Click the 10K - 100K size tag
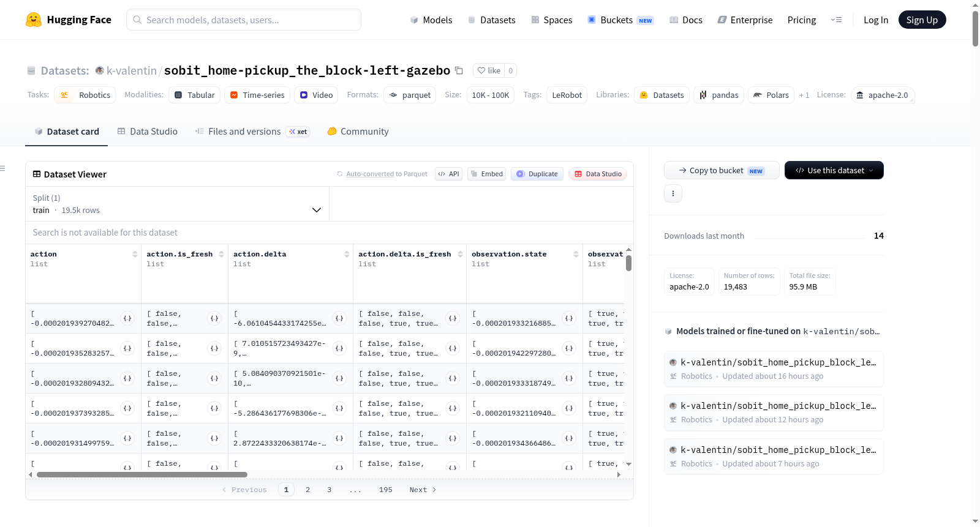Image resolution: width=980 pixels, height=527 pixels. 490,95
